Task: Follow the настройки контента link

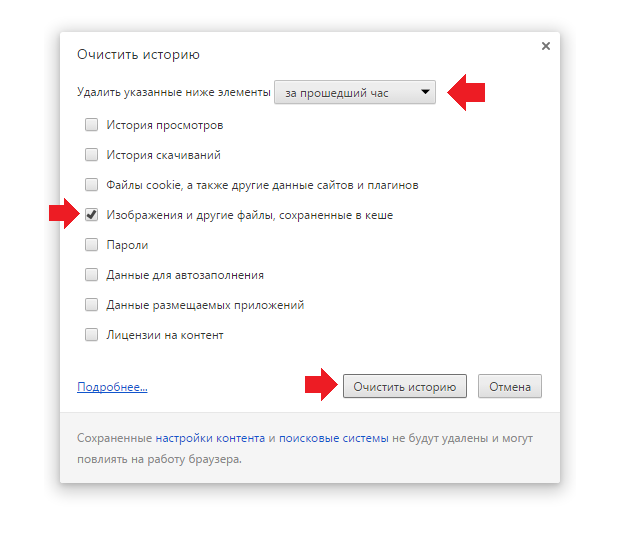Action: coord(210,439)
